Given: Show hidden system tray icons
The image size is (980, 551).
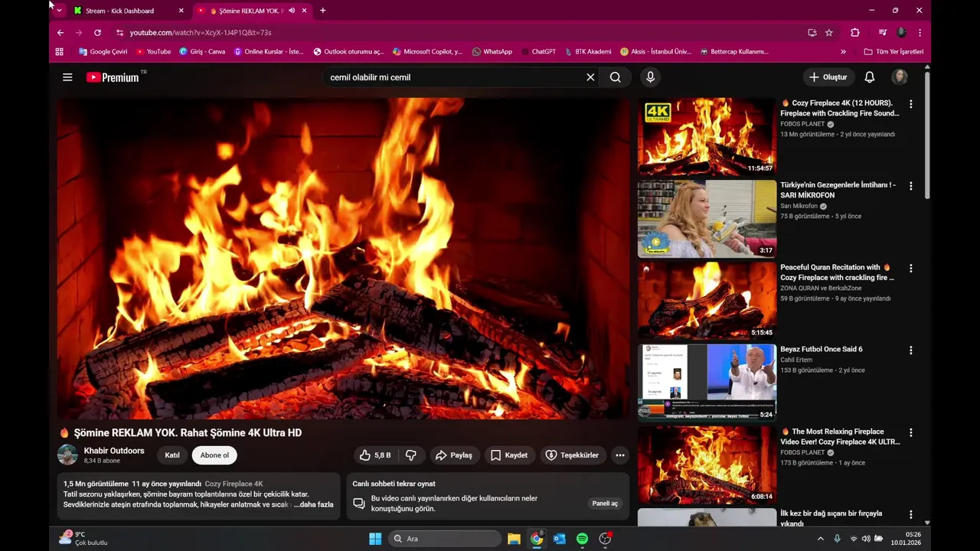Looking at the screenshot, I should pos(821,539).
